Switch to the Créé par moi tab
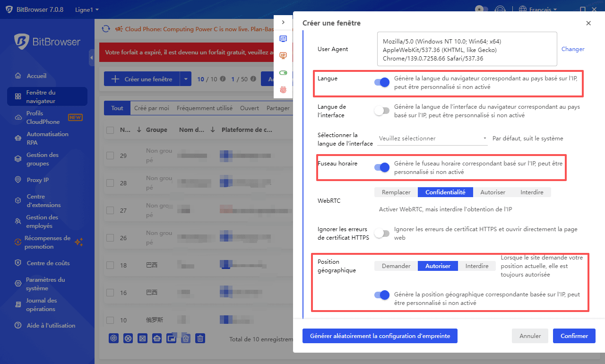605x364 pixels. tap(151, 108)
